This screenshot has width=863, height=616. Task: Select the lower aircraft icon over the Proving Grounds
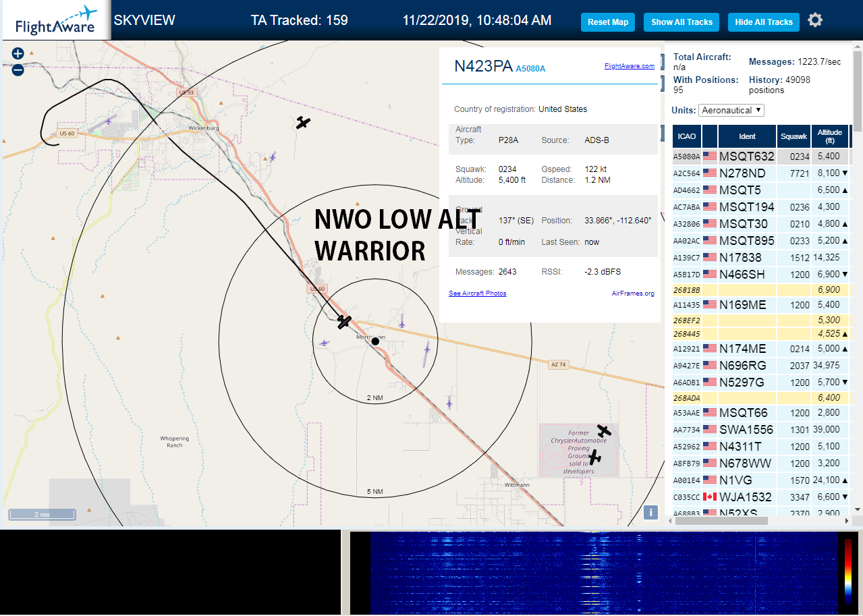(594, 457)
